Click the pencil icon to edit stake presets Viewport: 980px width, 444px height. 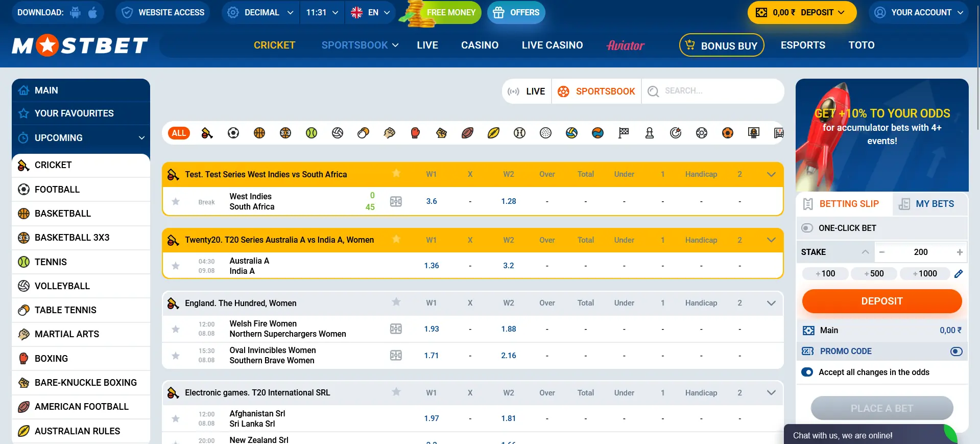point(959,274)
